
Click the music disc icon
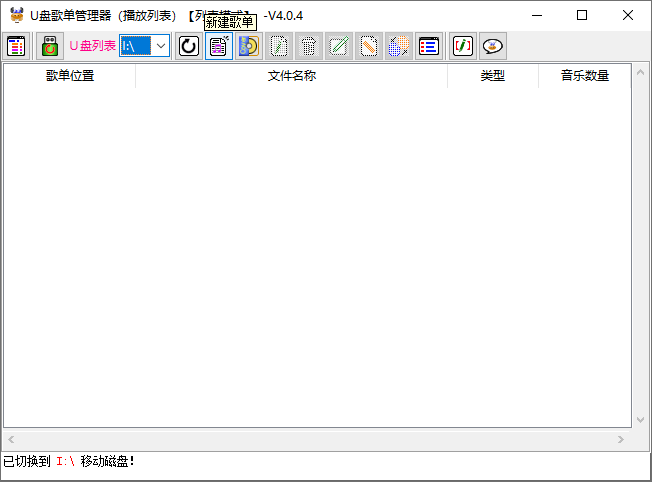pos(249,46)
